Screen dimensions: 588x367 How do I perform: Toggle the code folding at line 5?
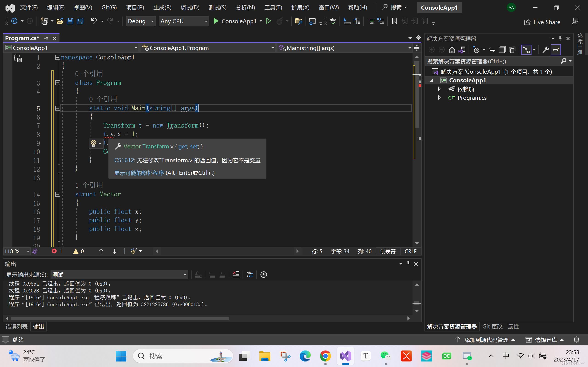click(x=57, y=108)
